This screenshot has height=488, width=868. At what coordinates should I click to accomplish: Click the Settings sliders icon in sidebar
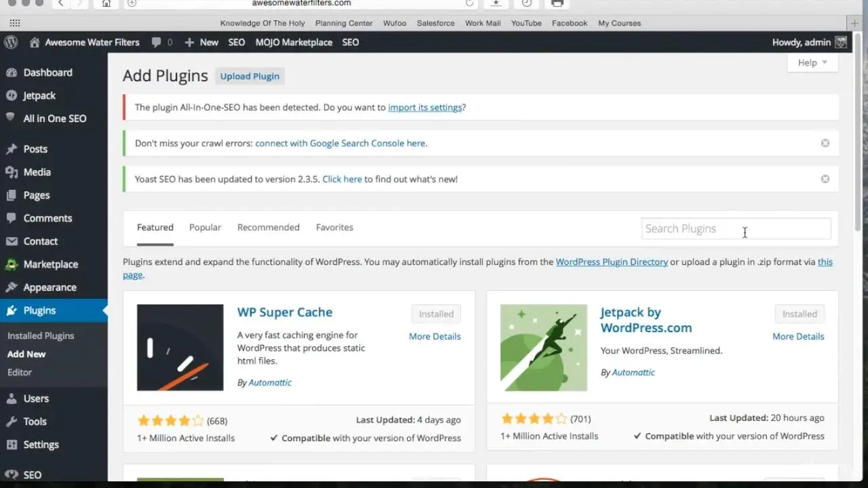tap(12, 445)
